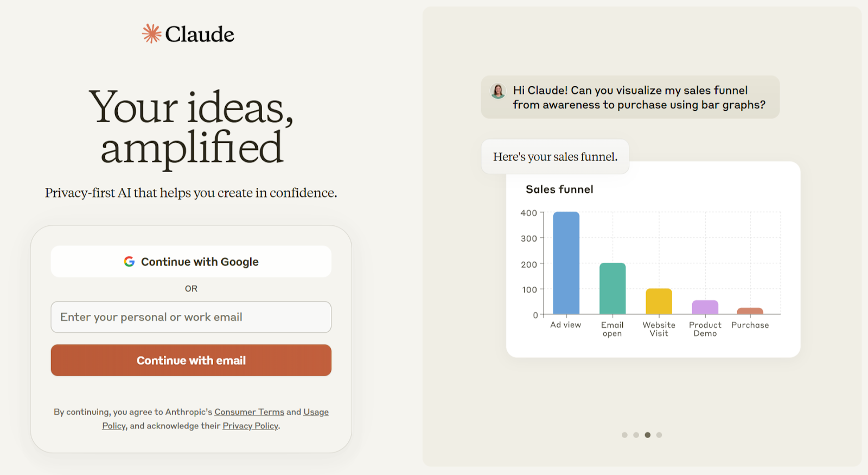Click the blue Ad view bar
This screenshot has height=475, width=868.
[x=566, y=263]
